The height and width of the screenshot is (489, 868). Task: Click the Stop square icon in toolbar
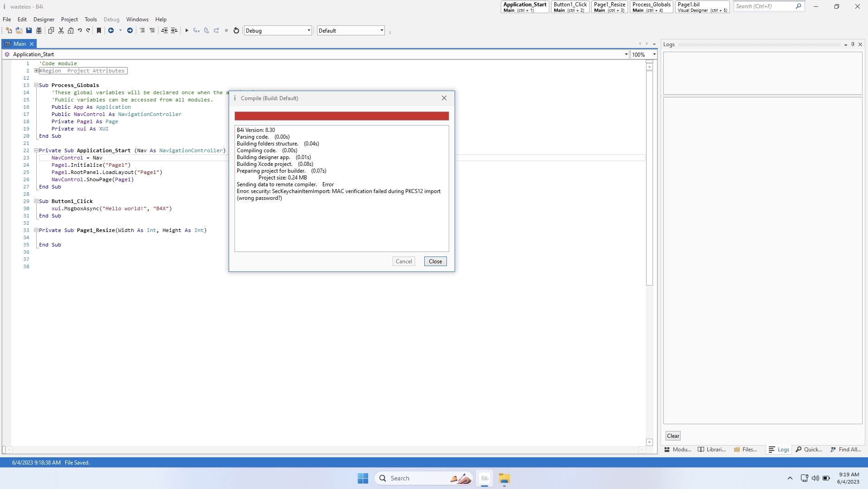[226, 30]
